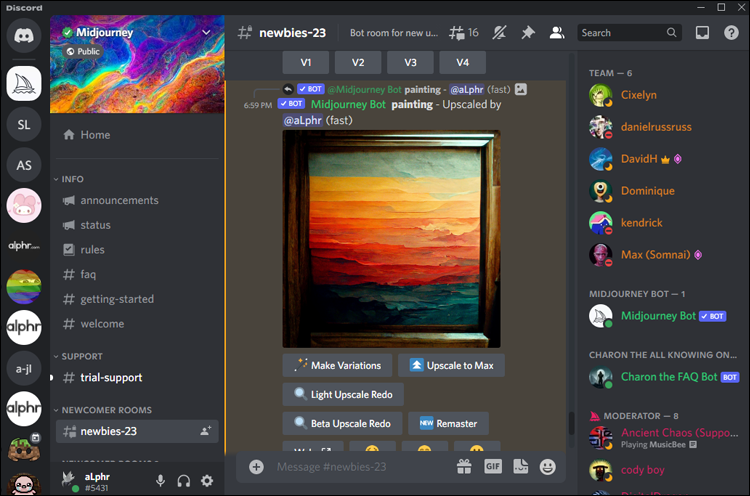This screenshot has height=496, width=750.
Task: Open the AS server
Action: click(23, 165)
